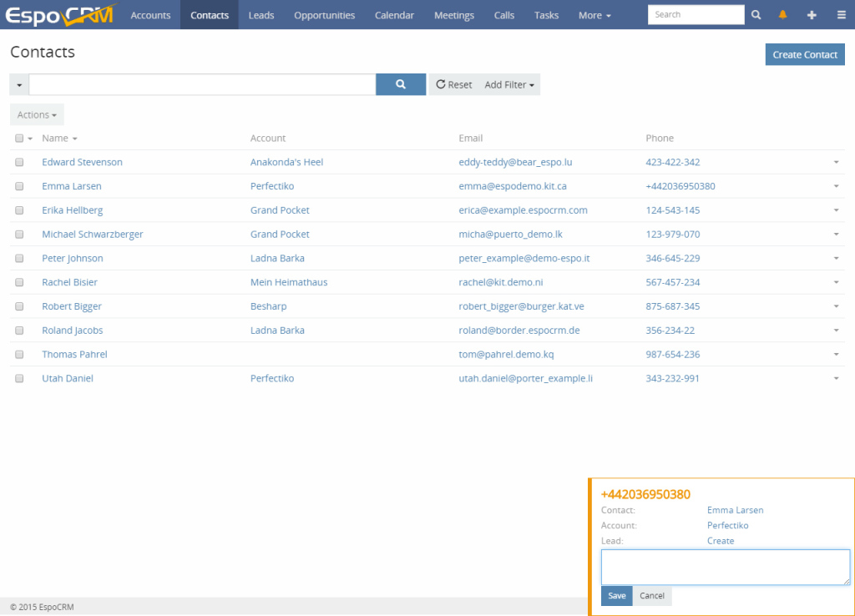The width and height of the screenshot is (855, 616).
Task: Check the checkbox beside Emma Larsen
Action: point(19,186)
